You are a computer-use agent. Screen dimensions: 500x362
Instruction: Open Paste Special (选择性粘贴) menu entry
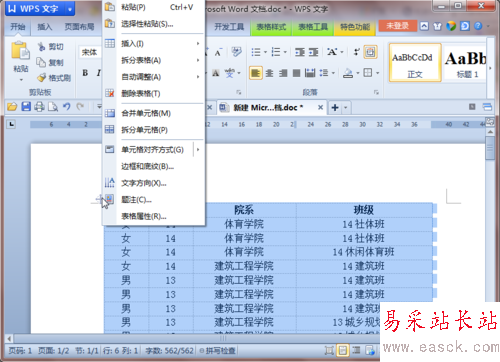[x=153, y=24]
